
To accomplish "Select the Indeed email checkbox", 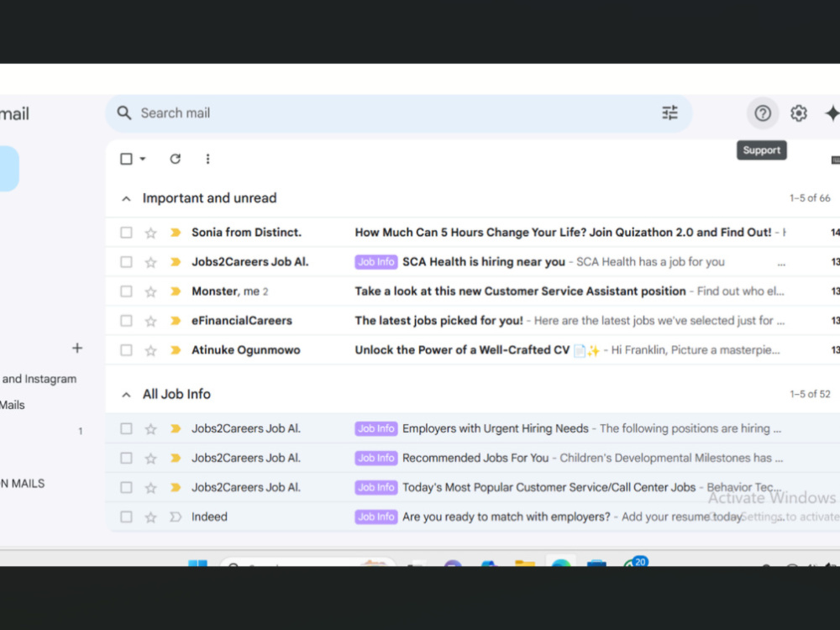I will [126, 517].
